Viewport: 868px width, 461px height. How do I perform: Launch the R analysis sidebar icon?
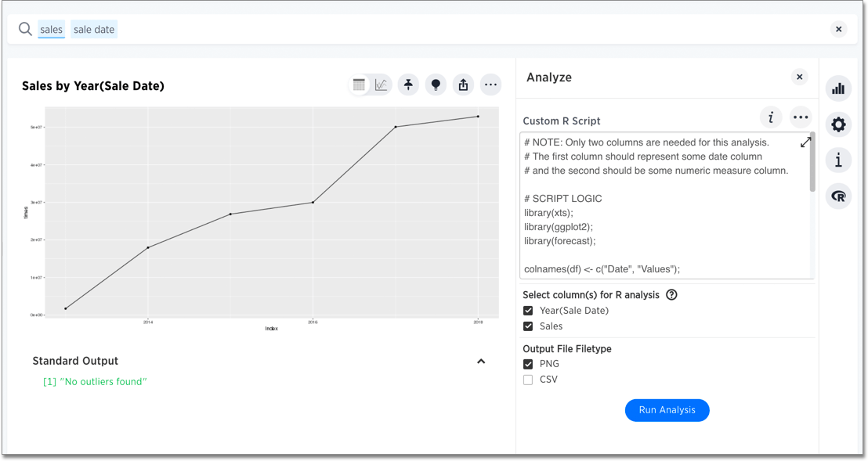[x=838, y=196]
